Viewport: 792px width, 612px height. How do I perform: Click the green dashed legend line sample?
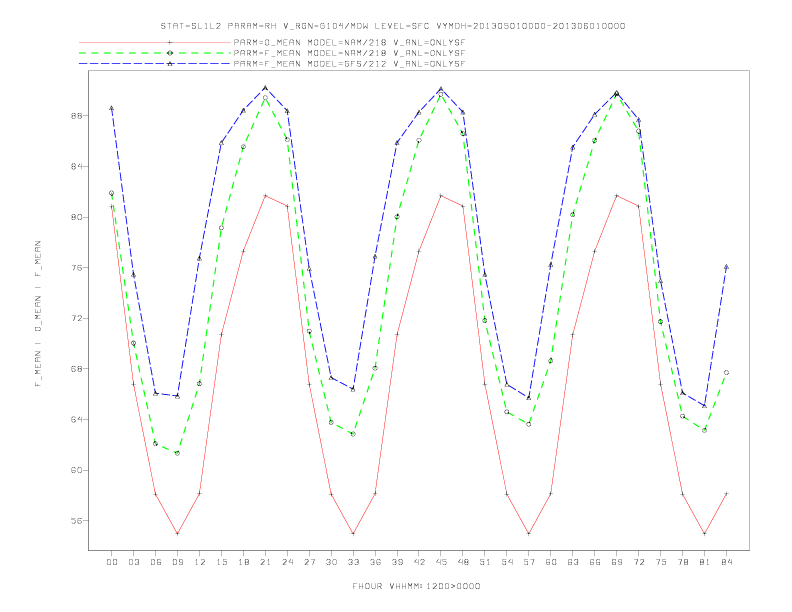tap(155, 53)
